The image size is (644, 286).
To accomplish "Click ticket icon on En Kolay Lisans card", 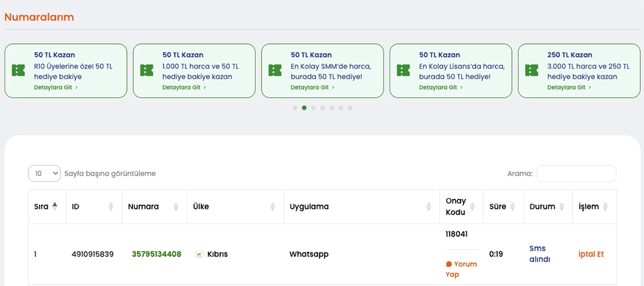I will 404,71.
